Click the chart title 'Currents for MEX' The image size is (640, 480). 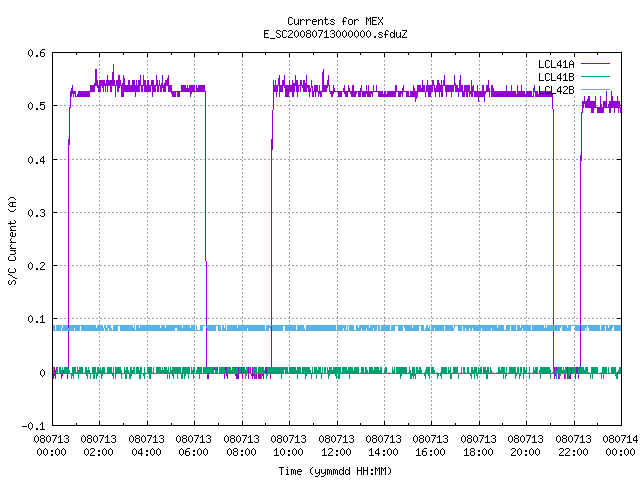tap(335, 21)
